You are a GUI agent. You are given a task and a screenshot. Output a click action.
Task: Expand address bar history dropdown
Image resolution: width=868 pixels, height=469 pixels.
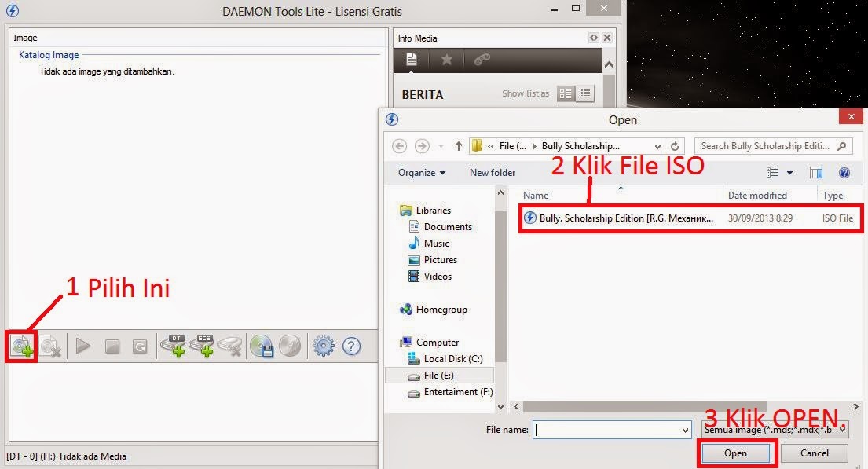coord(657,146)
